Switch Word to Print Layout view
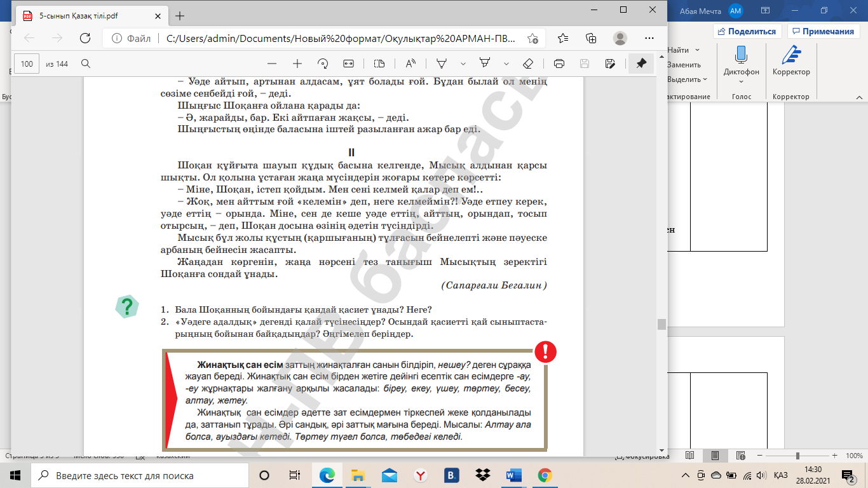Screen dimensions: 868x488 pos(715,456)
